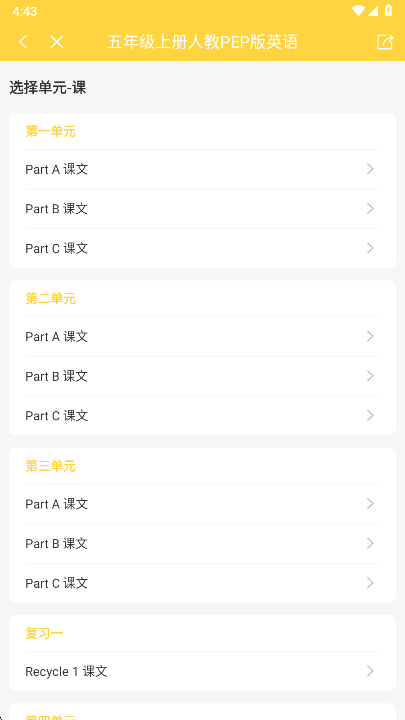Tap the X close icon in header
405x720 pixels.
pos(56,42)
